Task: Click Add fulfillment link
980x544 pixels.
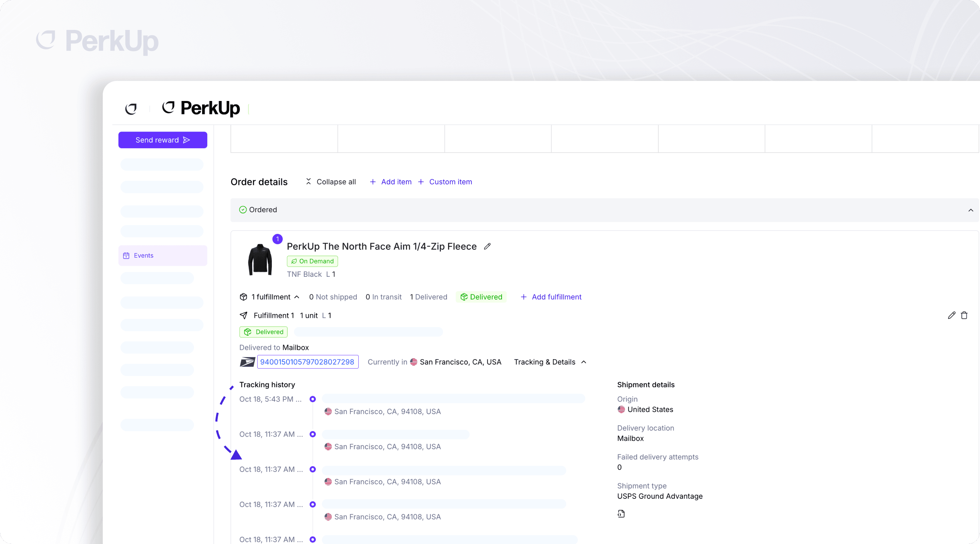Action: point(551,297)
